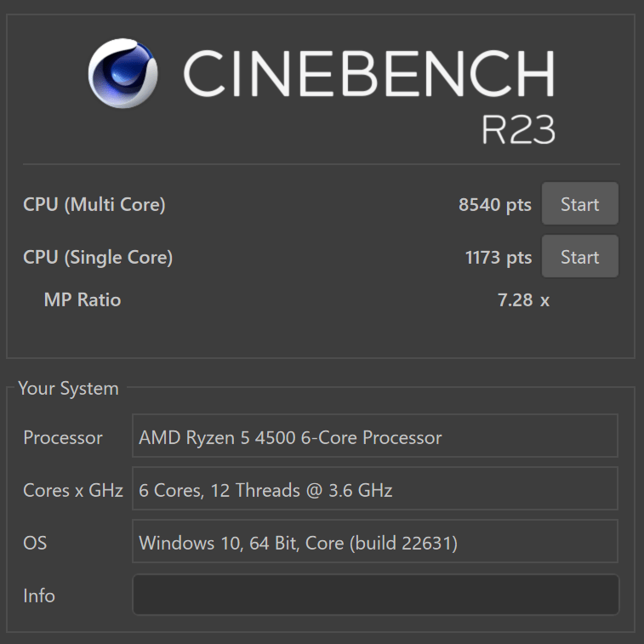The width and height of the screenshot is (644, 644).
Task: Click the OS label
Action: pyautogui.click(x=35, y=543)
